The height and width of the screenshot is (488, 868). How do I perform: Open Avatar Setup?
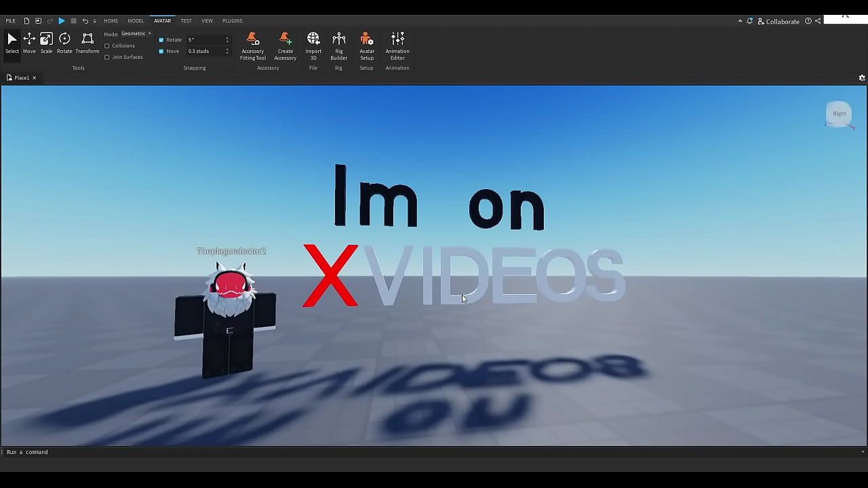point(367,46)
